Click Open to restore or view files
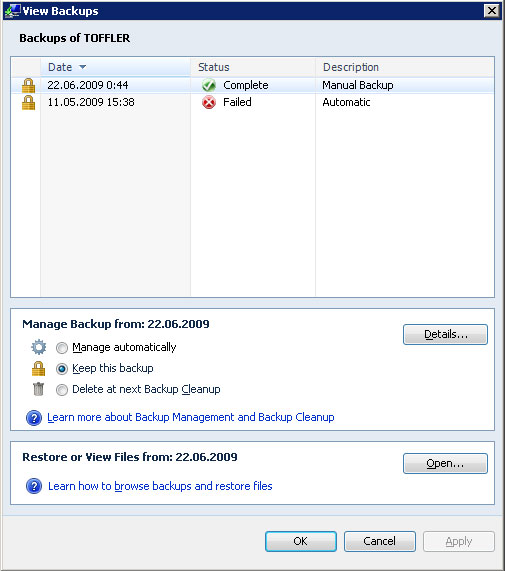This screenshot has height=571, width=505. (x=445, y=463)
